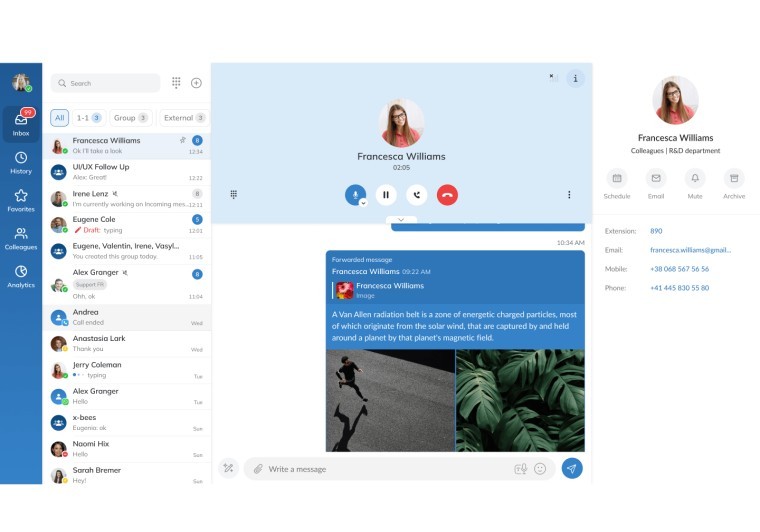Open microphone options dropdown arrow
Viewport: 760px width, 532px height.
coord(363,203)
